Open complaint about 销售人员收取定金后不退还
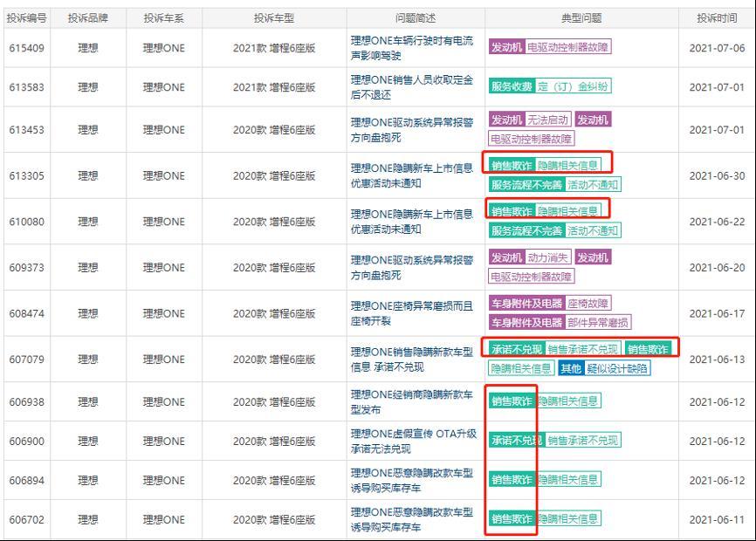 (x=412, y=87)
